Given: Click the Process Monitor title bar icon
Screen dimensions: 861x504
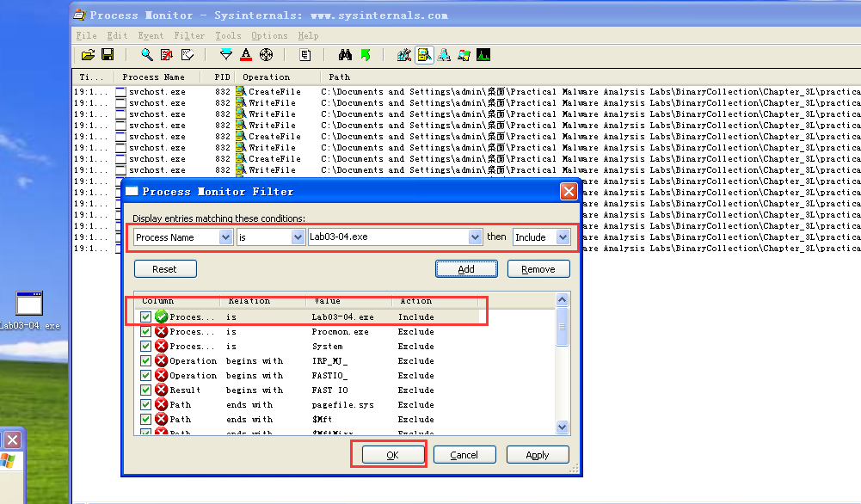Looking at the screenshot, I should [x=80, y=15].
